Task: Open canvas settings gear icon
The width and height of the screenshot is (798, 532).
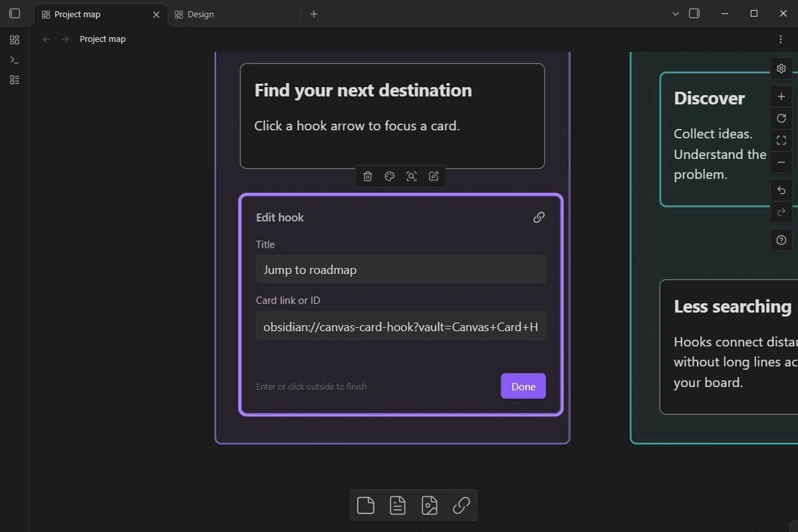Action: click(781, 68)
